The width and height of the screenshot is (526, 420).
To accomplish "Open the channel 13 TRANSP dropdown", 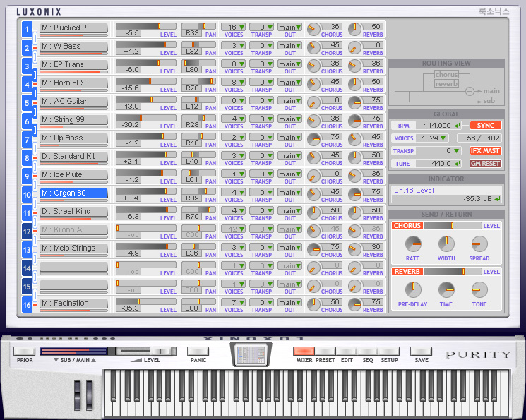I will [262, 247].
